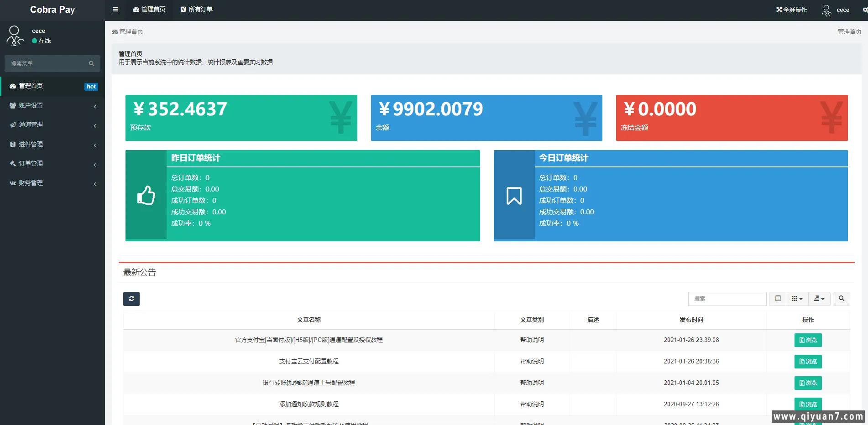This screenshot has height=425, width=868.
Task: Click the settings gear icon top right
Action: click(x=864, y=9)
